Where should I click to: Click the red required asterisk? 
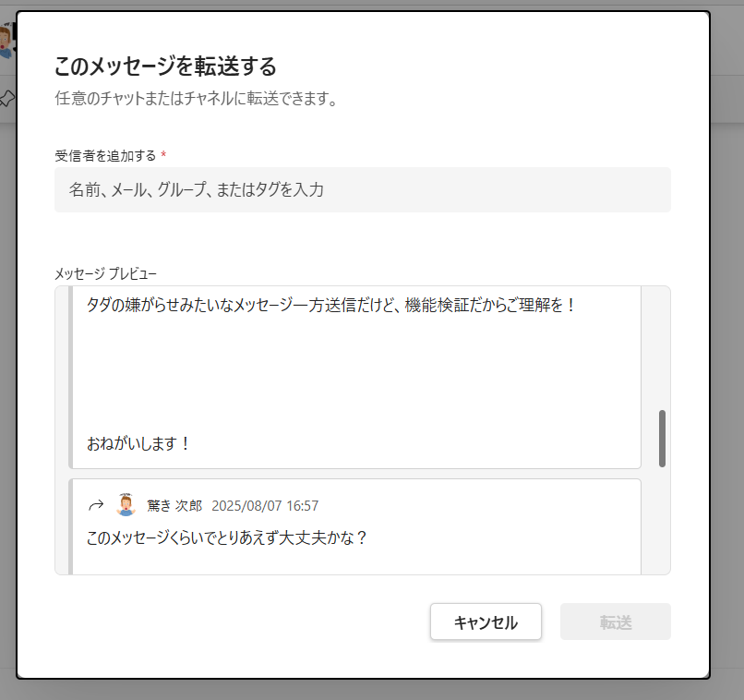coord(163,155)
